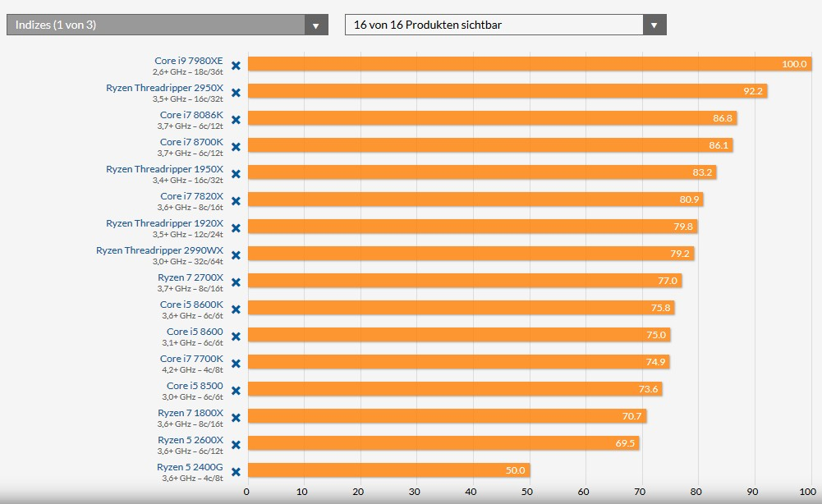This screenshot has height=504, width=822.
Task: Click the X icon beside Ryzen Threadripper 1950X
Action: pyautogui.click(x=236, y=173)
